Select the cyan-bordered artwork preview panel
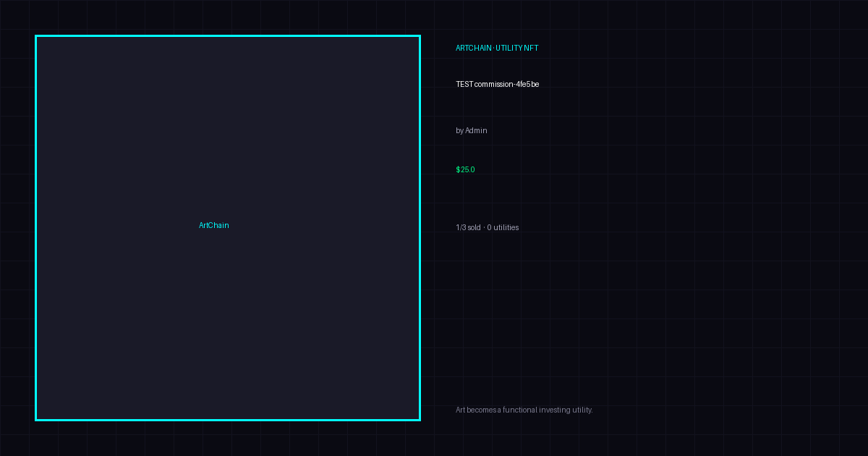The width and height of the screenshot is (868, 456). coord(228,228)
